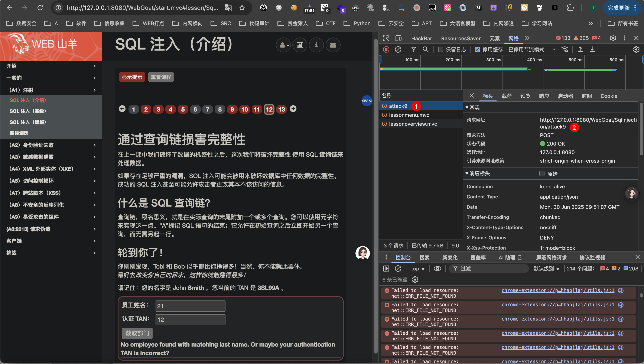Export HAR file download icon
The image size is (644, 364).
pos(592,49)
